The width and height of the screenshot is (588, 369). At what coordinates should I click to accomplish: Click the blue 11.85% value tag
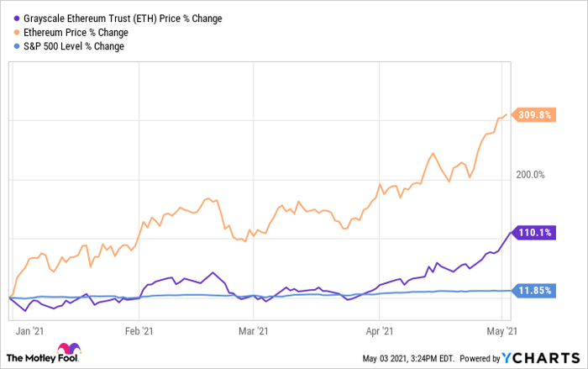click(533, 291)
